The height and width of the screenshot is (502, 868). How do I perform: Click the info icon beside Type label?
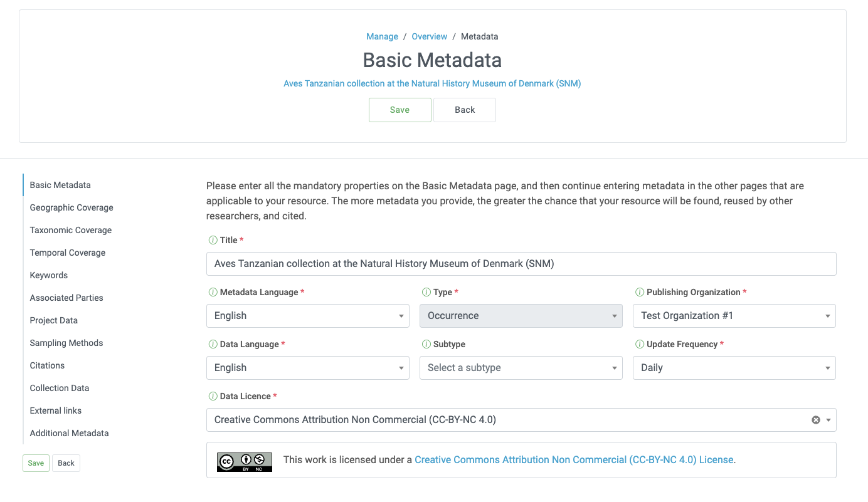pyautogui.click(x=426, y=293)
